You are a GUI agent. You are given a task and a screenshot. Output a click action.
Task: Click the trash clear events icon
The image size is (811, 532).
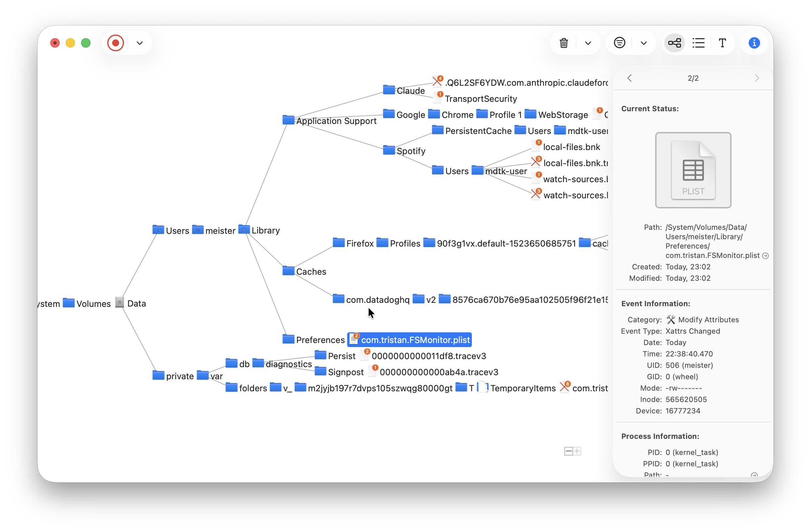[x=564, y=43]
